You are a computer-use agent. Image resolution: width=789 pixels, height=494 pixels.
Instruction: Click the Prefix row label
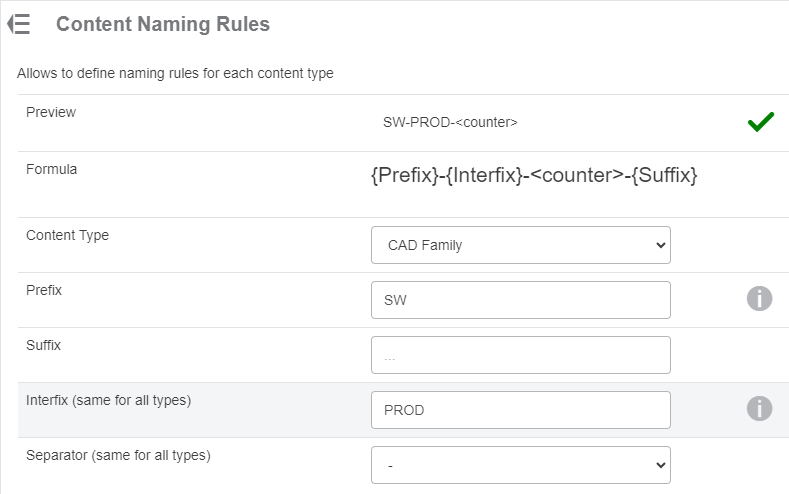(x=44, y=290)
